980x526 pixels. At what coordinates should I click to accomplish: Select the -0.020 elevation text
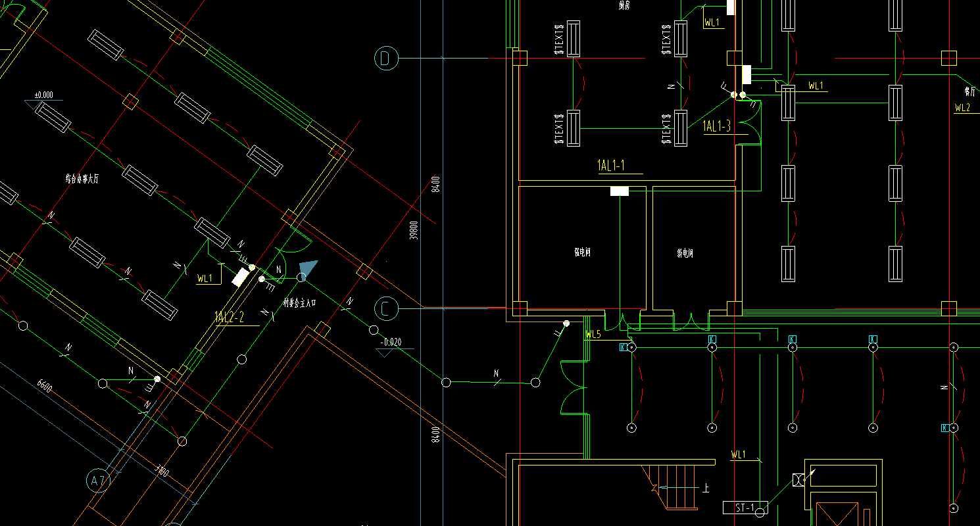point(391,342)
